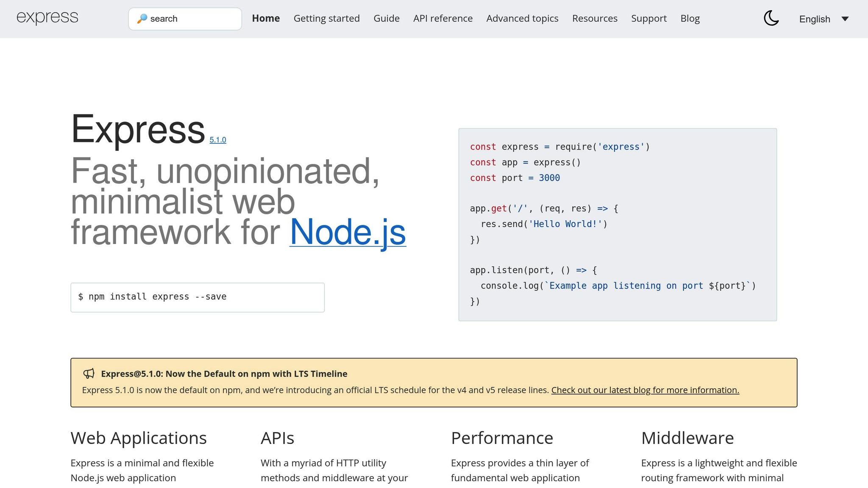The height and width of the screenshot is (488, 868).
Task: Click inside the search input field
Action: (191, 18)
